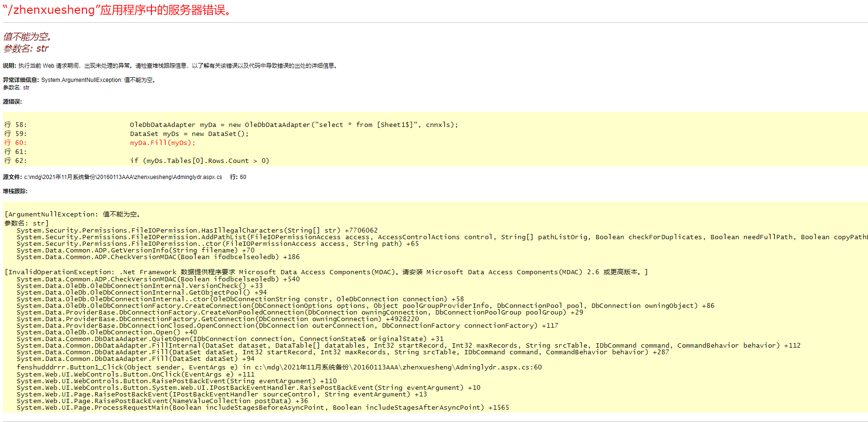Image resolution: width=868 pixels, height=422 pixels.
Task: Click the stack line 'OleDbConnection.Open() +40'
Action: pyautogui.click(x=106, y=332)
